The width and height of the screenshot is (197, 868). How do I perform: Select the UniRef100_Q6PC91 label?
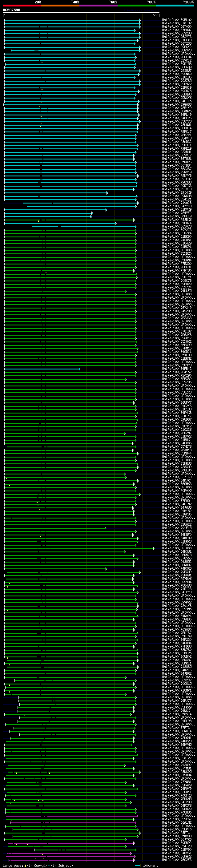177,267
